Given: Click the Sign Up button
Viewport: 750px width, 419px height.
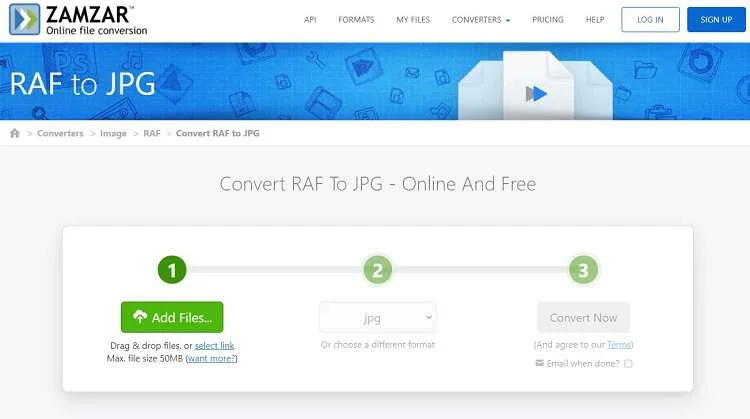Looking at the screenshot, I should (x=716, y=20).
